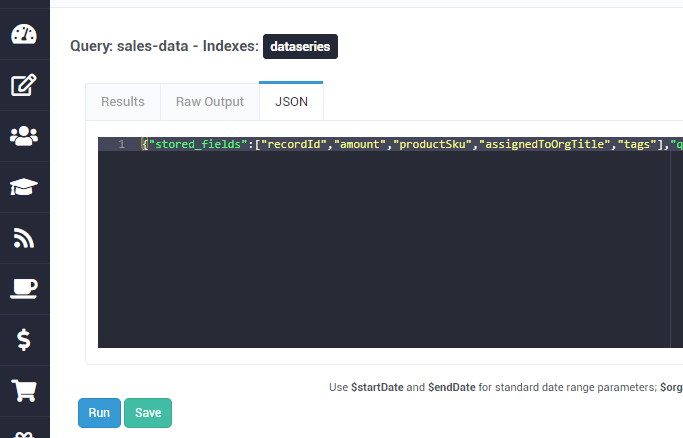Switch to the Raw Output tab
This screenshot has height=438, width=683.
[x=210, y=101]
